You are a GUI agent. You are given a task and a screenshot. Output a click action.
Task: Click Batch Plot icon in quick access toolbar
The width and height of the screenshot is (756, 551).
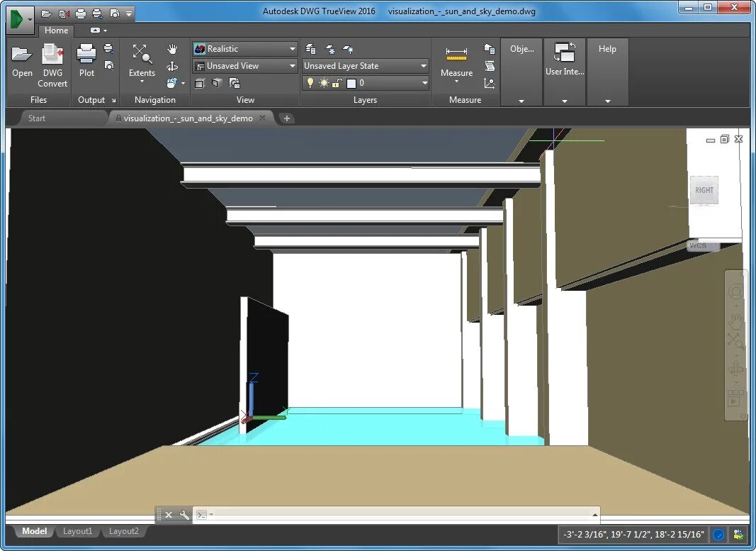pos(97,13)
